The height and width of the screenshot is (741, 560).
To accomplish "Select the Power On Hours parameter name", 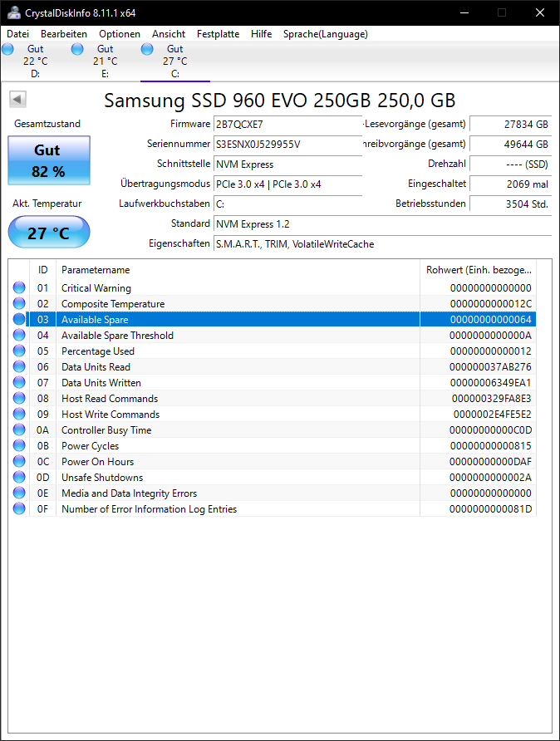I will pos(97,462).
